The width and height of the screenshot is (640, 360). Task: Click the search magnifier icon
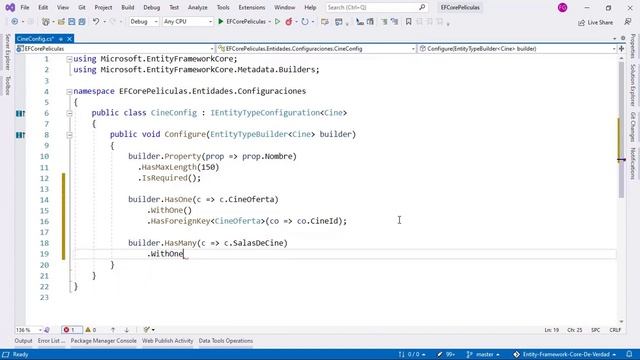tap(422, 7)
